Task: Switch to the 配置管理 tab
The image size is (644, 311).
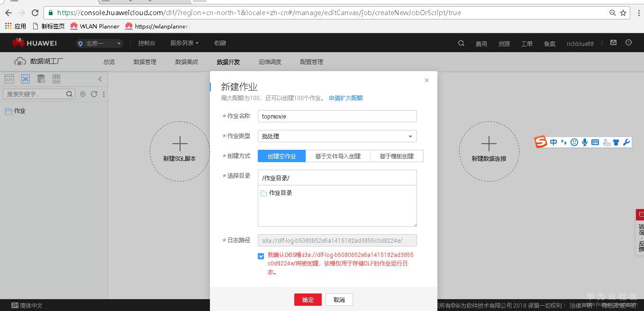Action: tap(312, 62)
